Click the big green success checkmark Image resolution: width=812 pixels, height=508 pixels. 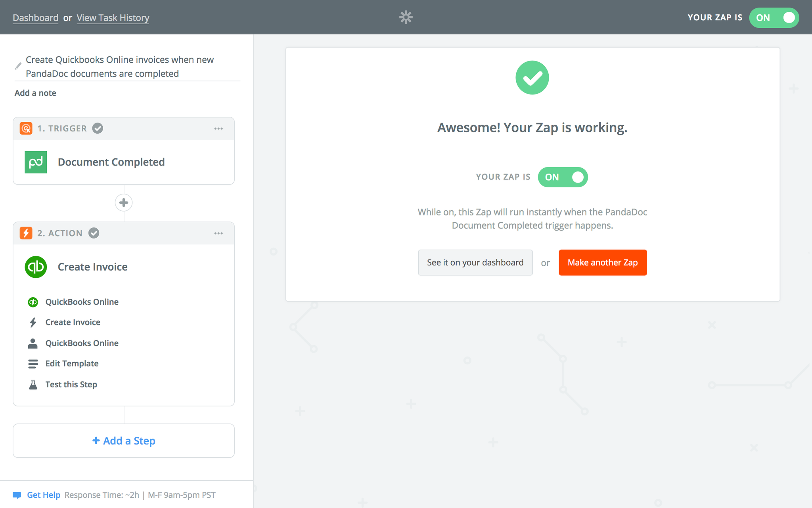532,77
